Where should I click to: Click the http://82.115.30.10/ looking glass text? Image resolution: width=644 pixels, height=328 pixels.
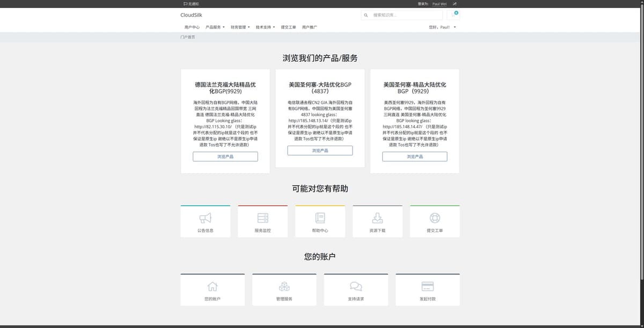213,126
